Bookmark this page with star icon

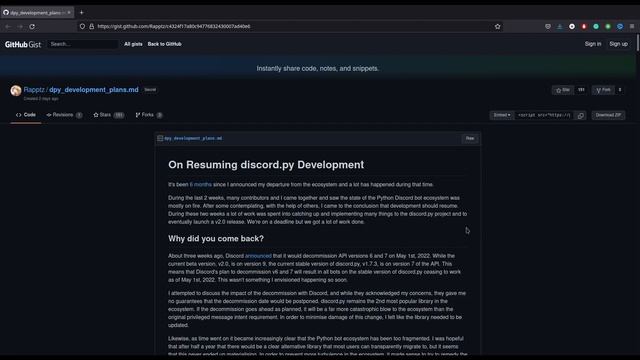tap(498, 27)
